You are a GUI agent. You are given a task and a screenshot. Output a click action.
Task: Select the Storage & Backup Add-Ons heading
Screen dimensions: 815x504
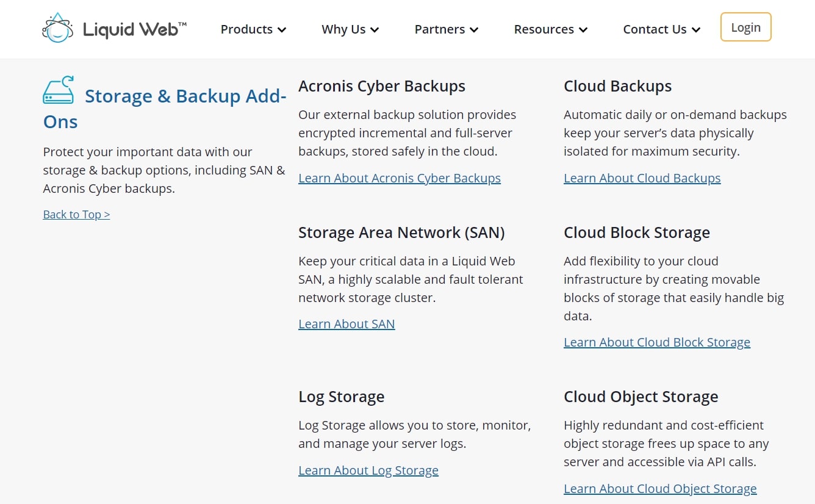coord(165,109)
